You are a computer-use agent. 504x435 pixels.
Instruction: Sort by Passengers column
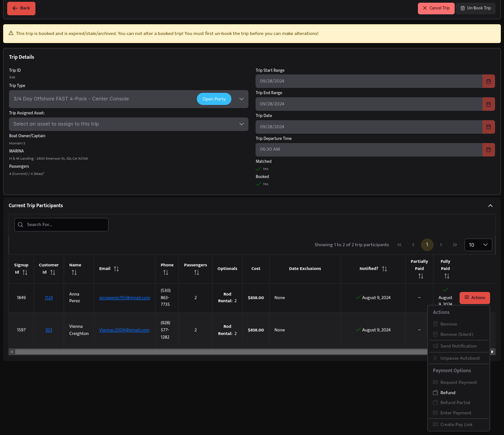(x=196, y=273)
